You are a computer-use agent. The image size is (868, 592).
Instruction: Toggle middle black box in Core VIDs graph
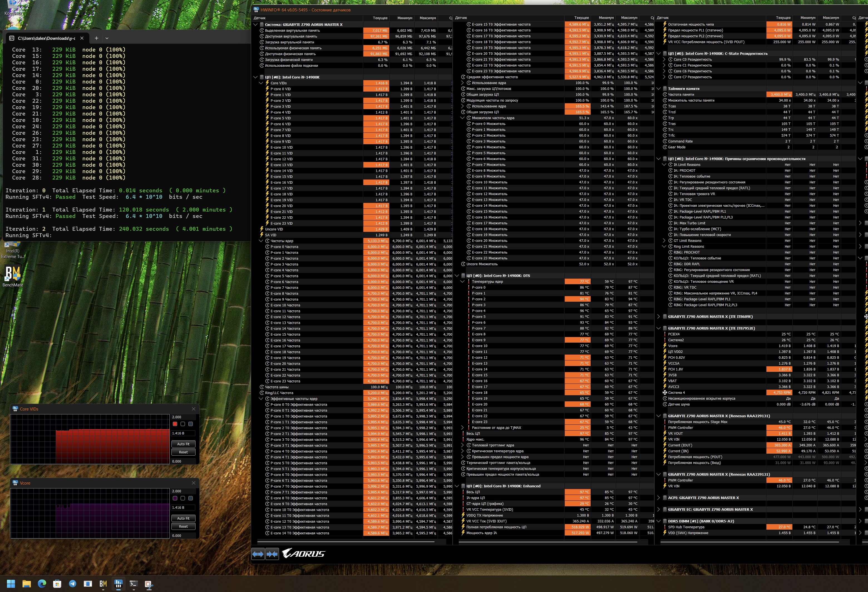point(183,424)
